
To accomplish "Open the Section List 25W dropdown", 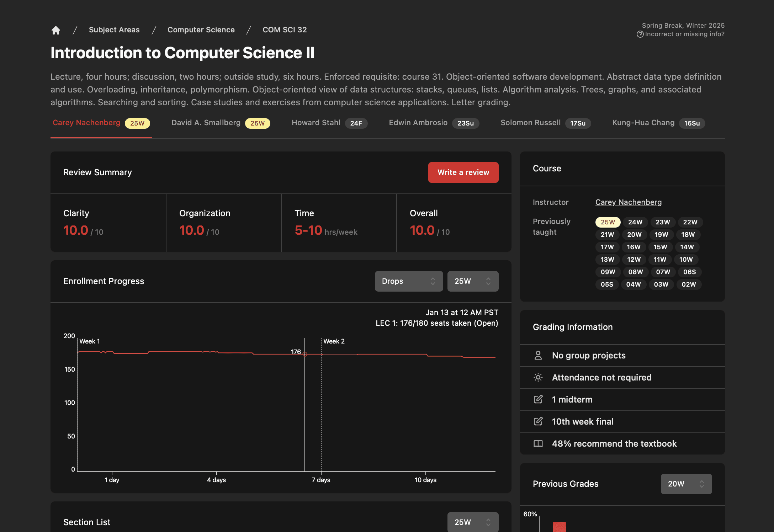I will [473, 522].
